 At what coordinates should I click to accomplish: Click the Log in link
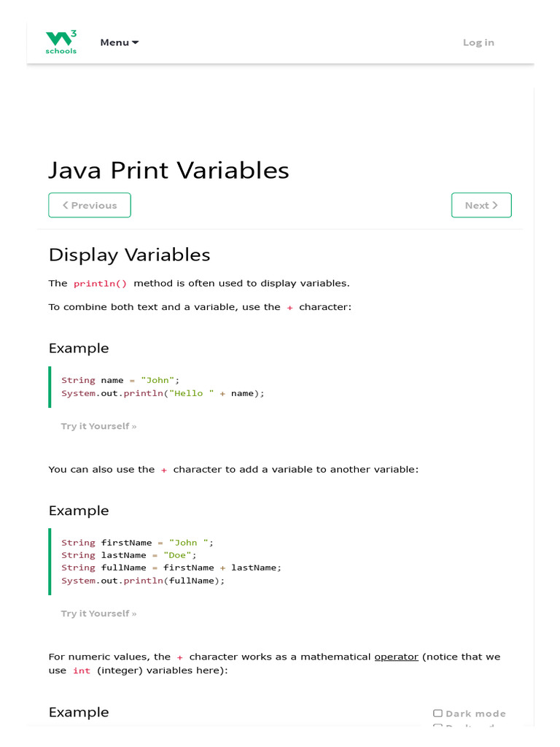[478, 42]
